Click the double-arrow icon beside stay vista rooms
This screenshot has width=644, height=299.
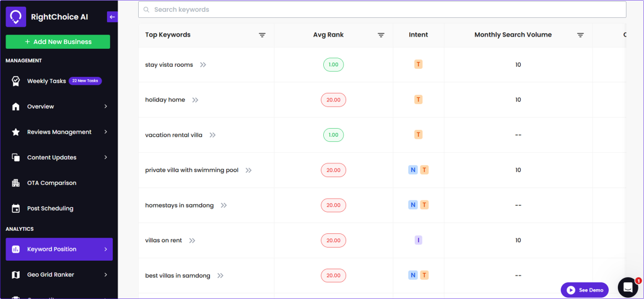(203, 65)
